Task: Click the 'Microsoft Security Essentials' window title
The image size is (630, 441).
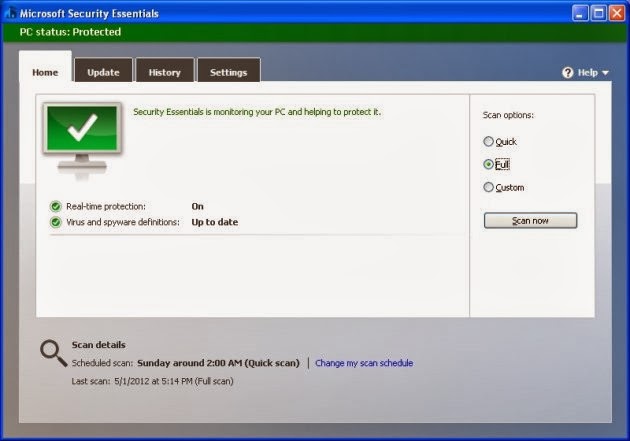Action: click(89, 14)
